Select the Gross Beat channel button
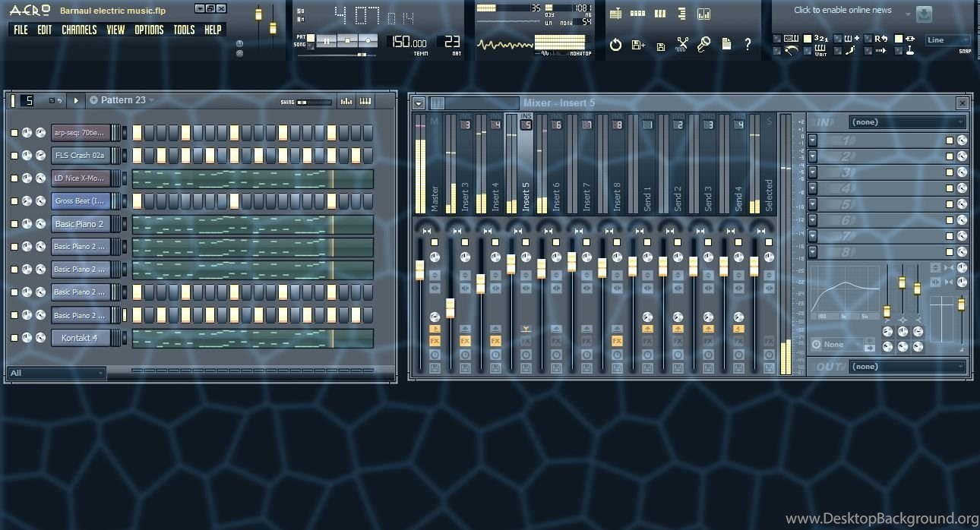 (81, 201)
